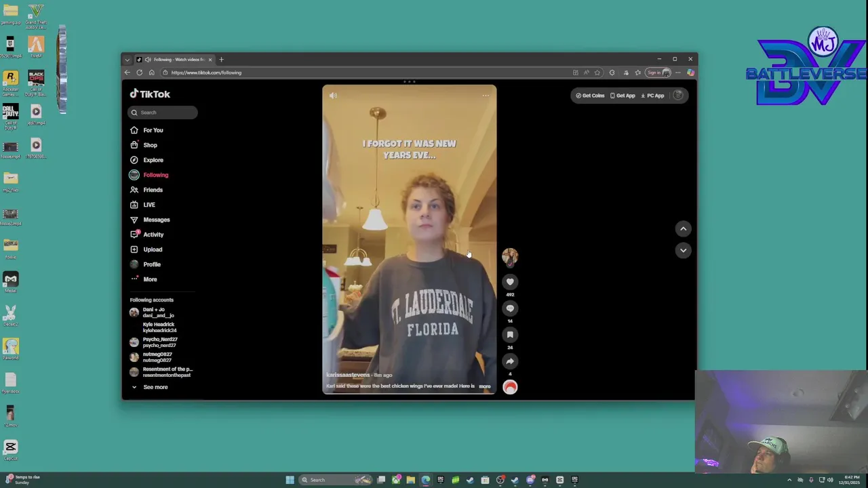Expand the caption with 'more'
Image resolution: width=868 pixels, height=488 pixels.
[x=485, y=386]
